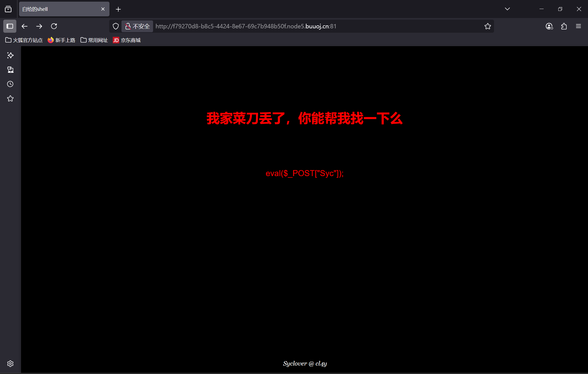Viewport: 588px width, 374px height.
Task: Open the application hamburger menu
Action: pos(578,26)
